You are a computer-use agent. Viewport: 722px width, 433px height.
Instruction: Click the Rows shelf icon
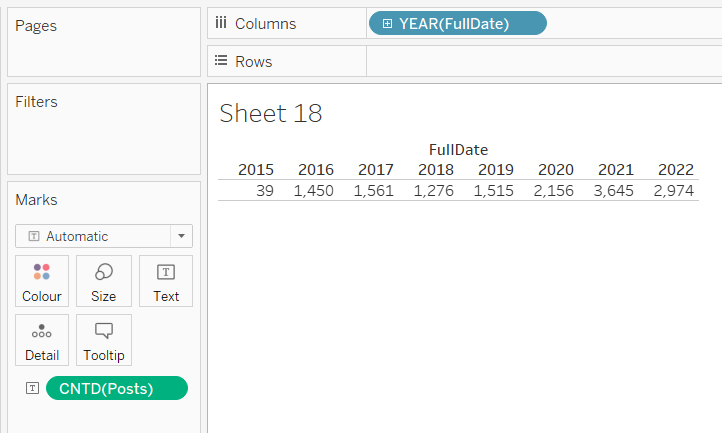click(x=221, y=60)
